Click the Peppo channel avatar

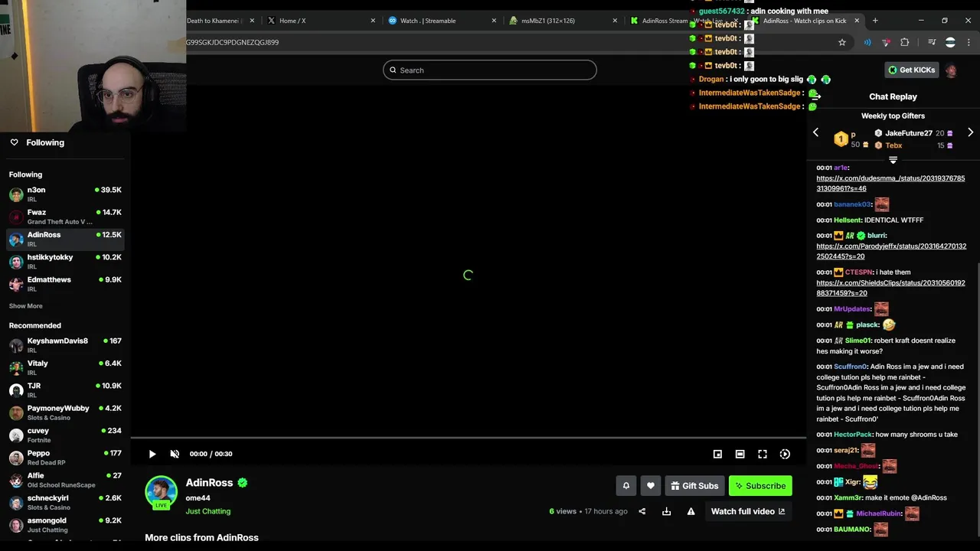pos(16,458)
